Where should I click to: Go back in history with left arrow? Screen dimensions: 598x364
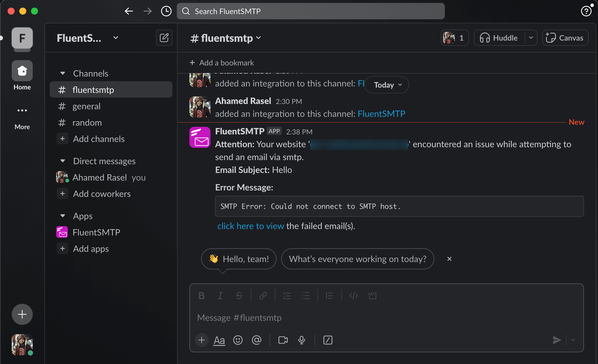point(129,11)
